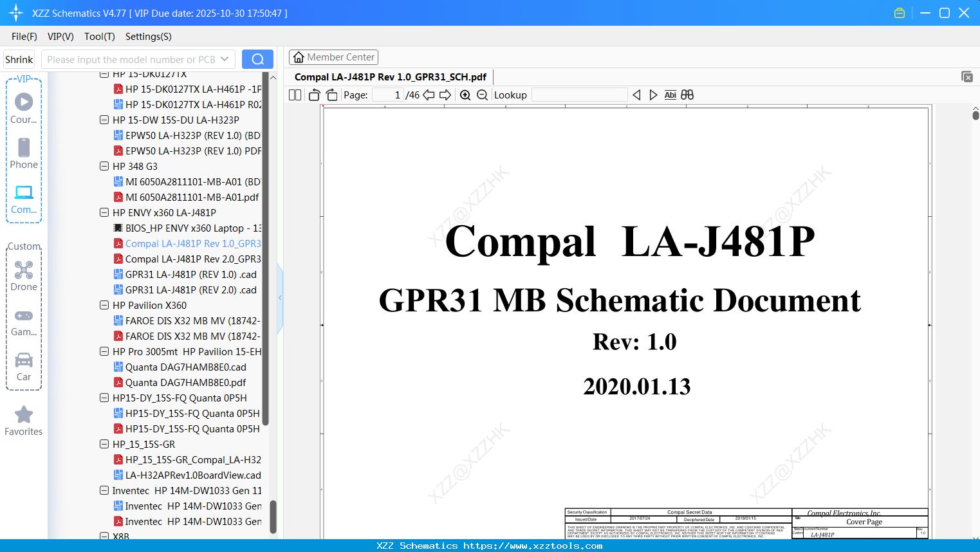980x552 pixels.
Task: Open BIOS_HP ENVY x360 Laptop file
Action: (188, 228)
